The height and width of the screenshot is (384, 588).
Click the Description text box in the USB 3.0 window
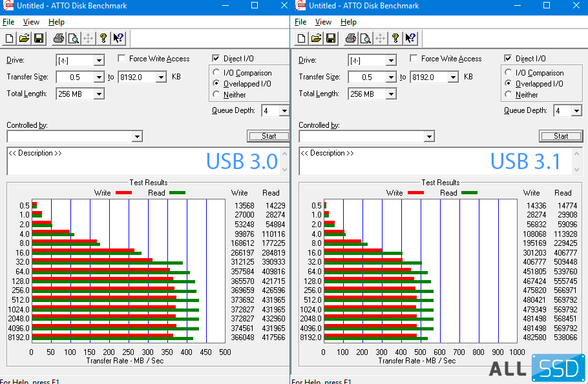[103, 161]
